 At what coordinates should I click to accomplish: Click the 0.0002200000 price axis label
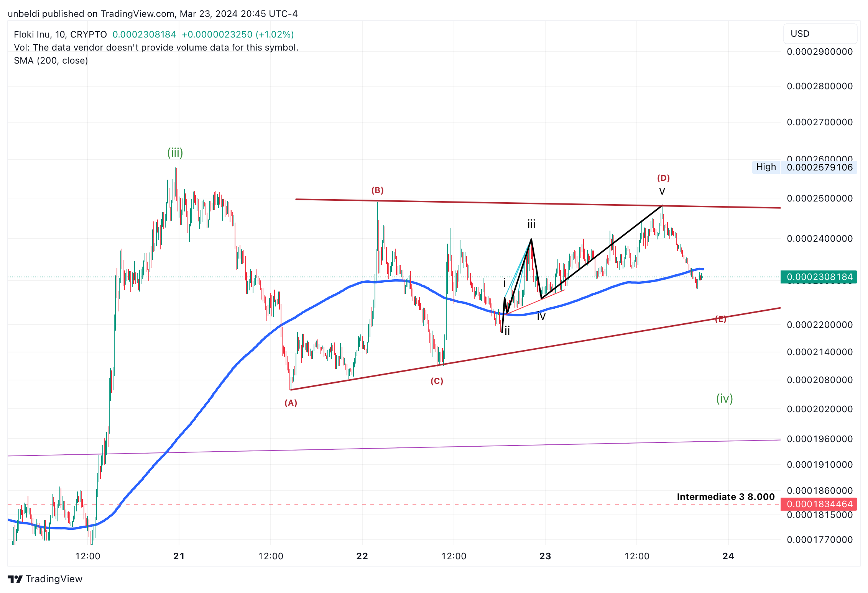tap(820, 325)
